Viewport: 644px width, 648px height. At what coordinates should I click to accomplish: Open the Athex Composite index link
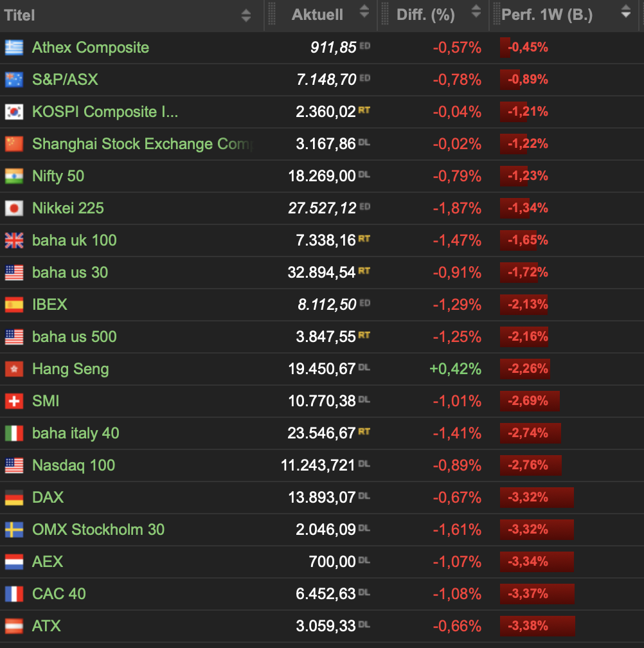(x=91, y=48)
